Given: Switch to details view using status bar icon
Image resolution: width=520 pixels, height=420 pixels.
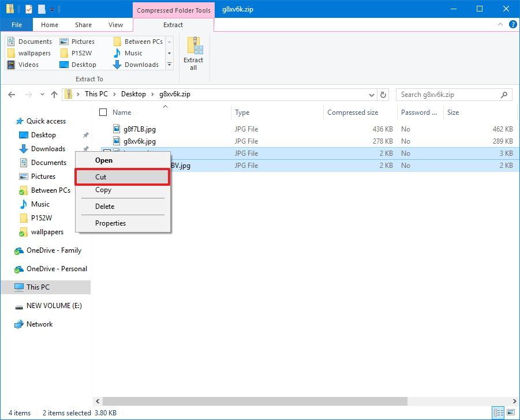Looking at the screenshot, I should point(499,413).
